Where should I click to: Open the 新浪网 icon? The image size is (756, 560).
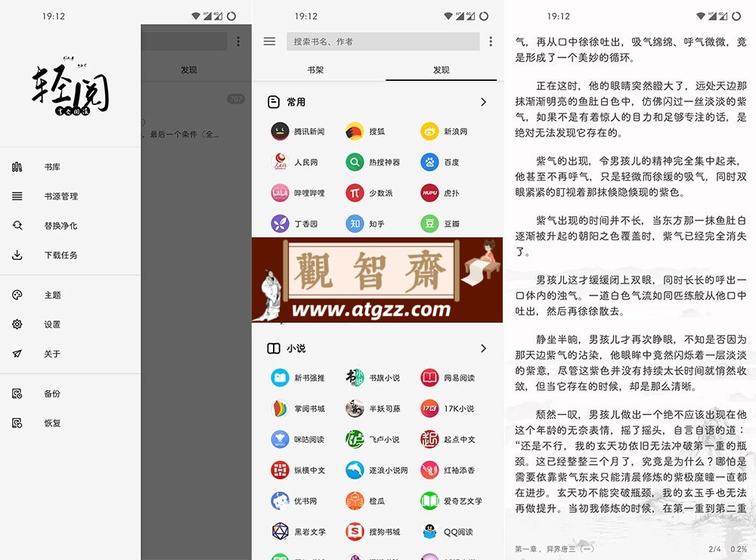point(429,131)
